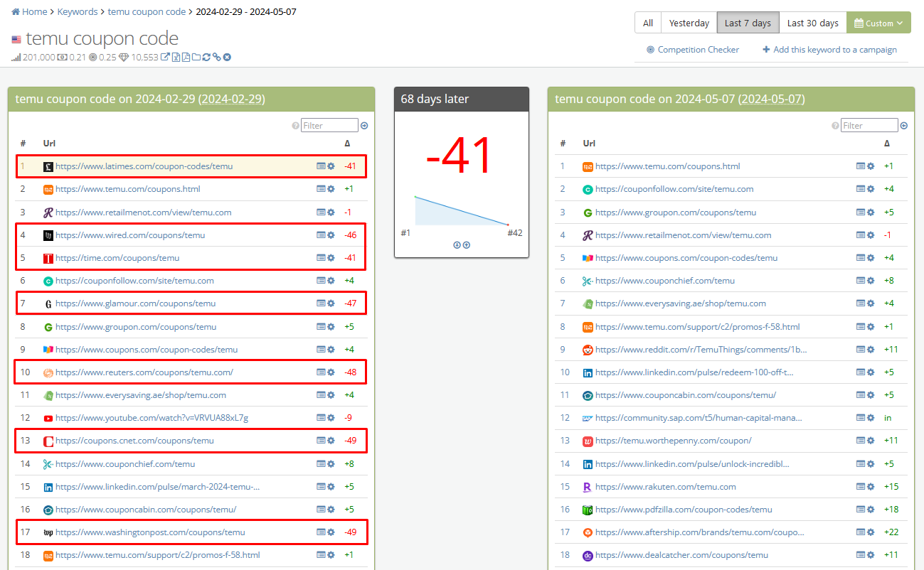Screen dimensions: 924x570
Task: Click the right panel date 2024-05-07 link
Action: tap(771, 100)
